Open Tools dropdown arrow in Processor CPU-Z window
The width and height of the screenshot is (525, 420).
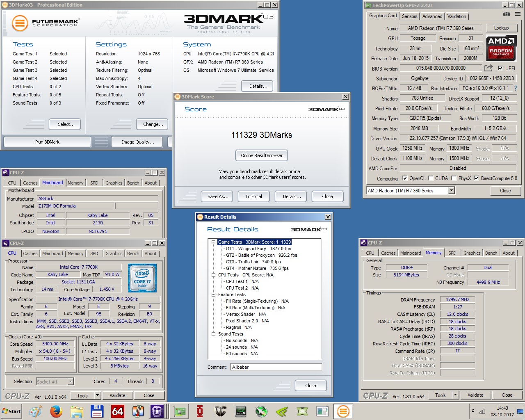click(x=97, y=395)
